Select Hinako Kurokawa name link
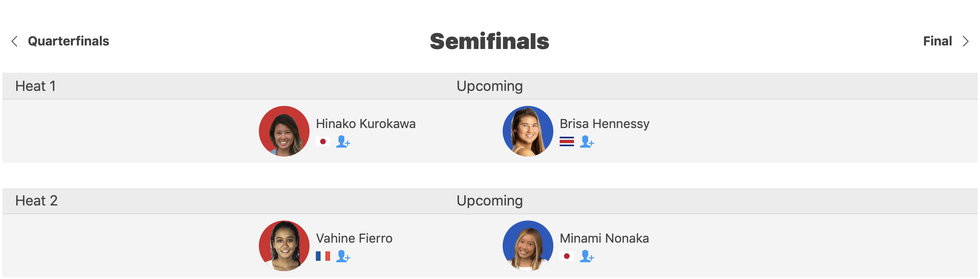Screen dimensions: 980x279 pyautogui.click(x=366, y=124)
